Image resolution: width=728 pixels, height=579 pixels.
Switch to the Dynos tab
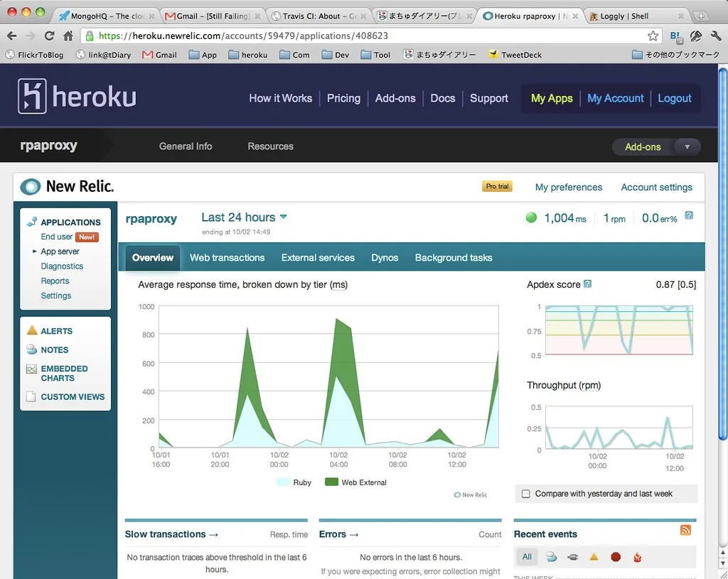tap(385, 257)
